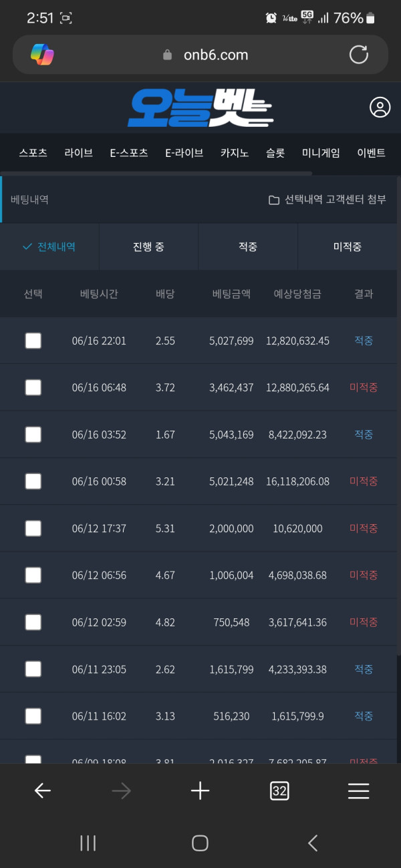Show open tabs counter 32

(279, 791)
